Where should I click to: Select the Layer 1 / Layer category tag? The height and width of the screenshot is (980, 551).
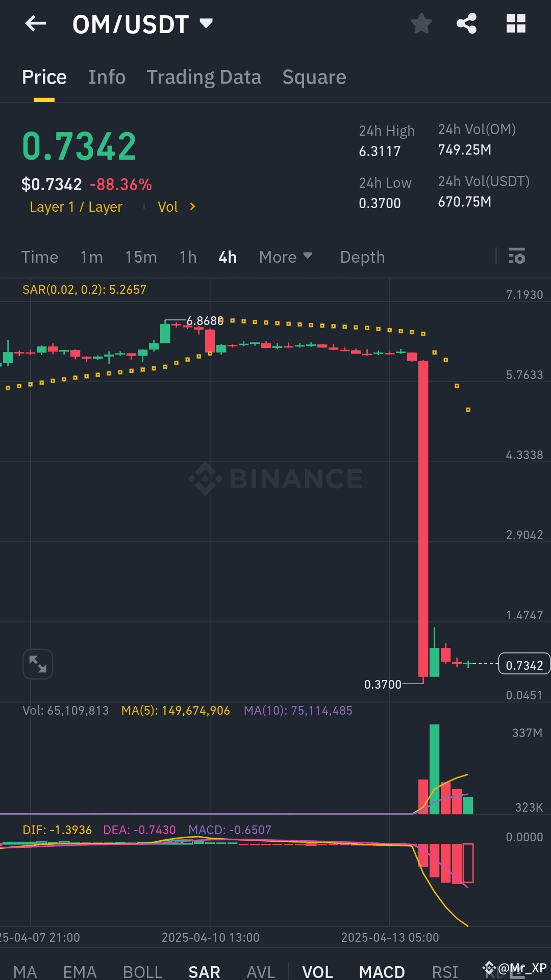pyautogui.click(x=76, y=207)
